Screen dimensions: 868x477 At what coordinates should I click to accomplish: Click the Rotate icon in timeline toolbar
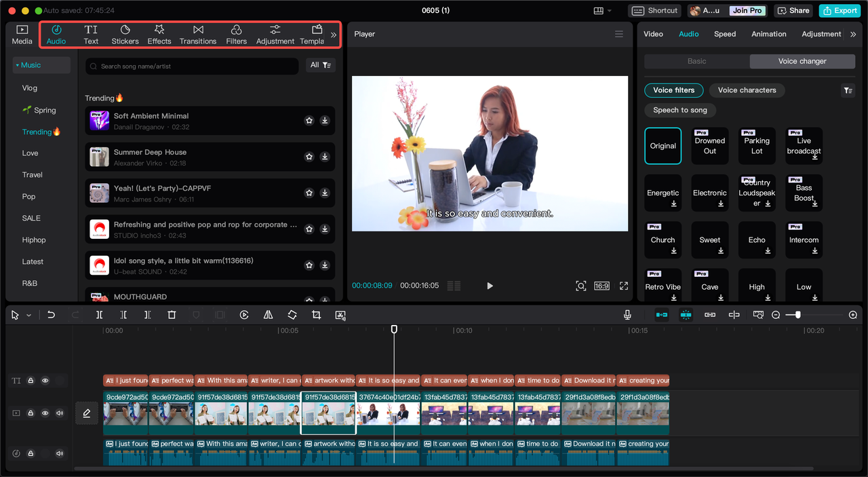[x=292, y=315]
